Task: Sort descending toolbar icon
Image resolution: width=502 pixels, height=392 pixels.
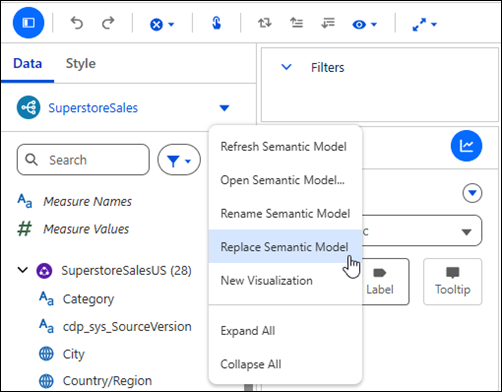Action: click(328, 23)
